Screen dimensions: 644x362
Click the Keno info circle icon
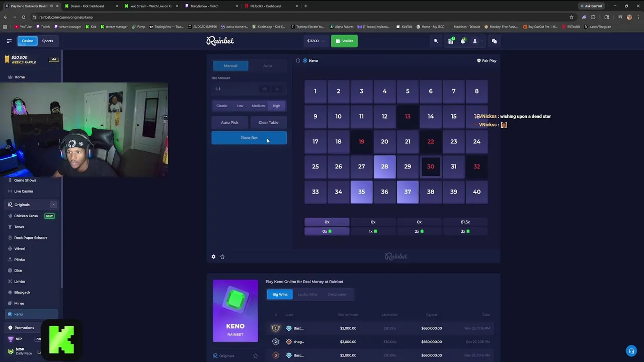(x=298, y=60)
